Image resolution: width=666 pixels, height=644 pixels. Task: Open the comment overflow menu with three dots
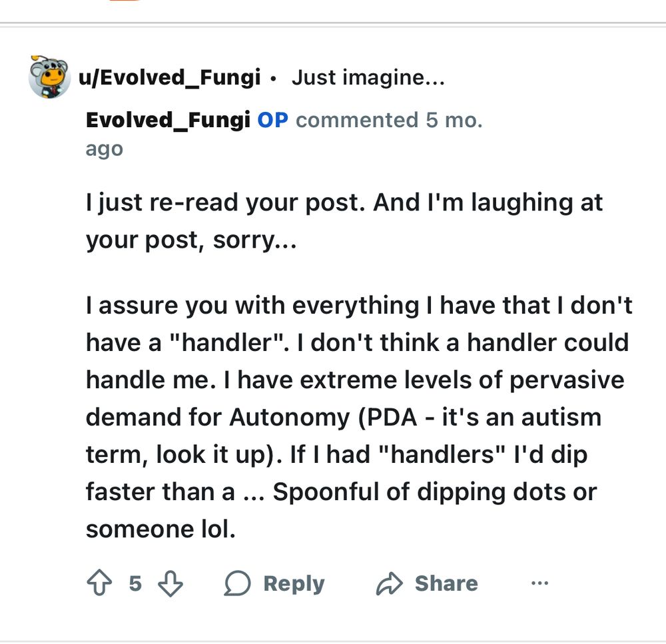539,583
